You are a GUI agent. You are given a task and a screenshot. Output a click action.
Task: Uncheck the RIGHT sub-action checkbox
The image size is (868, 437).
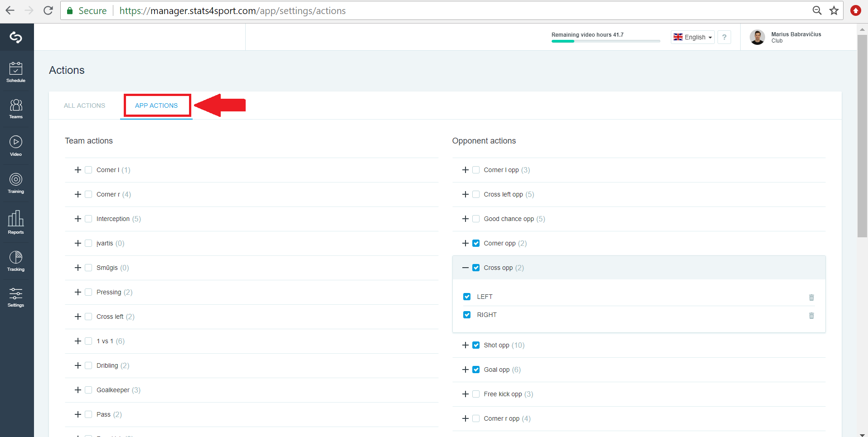click(x=467, y=315)
